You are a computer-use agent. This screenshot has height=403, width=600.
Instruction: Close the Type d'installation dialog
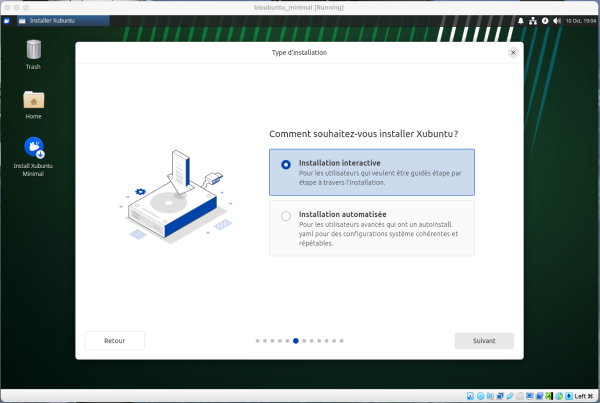[513, 52]
